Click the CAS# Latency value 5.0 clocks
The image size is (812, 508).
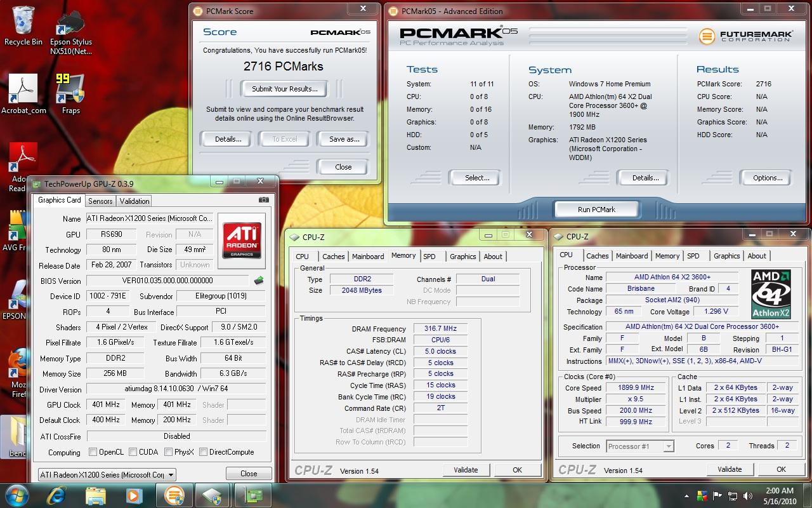tap(440, 351)
